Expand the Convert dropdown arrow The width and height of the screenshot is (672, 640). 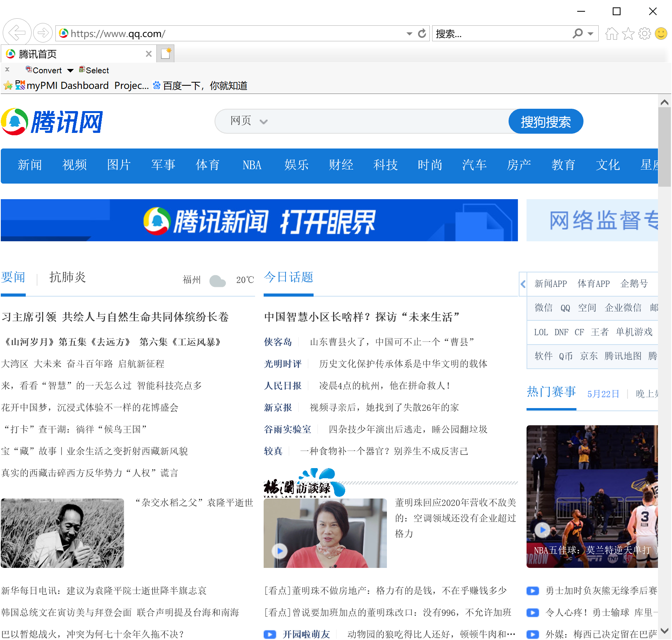pos(70,71)
